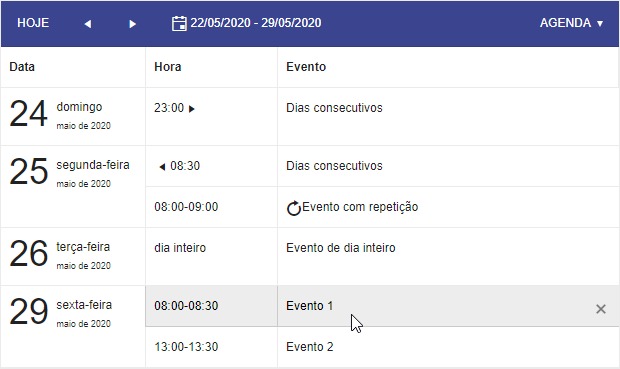Delete Evento 1 with the X icon
This screenshot has height=369, width=620.
pyautogui.click(x=601, y=309)
